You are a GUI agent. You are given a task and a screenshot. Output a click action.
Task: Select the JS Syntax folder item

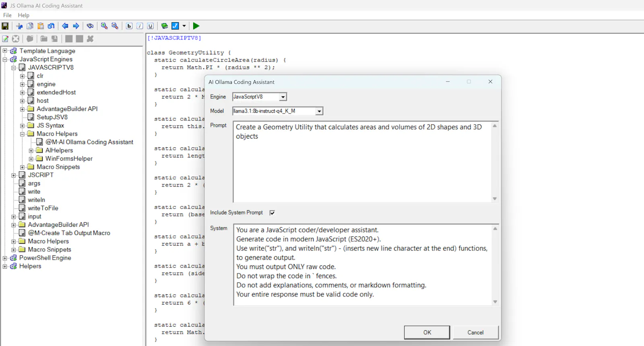pyautogui.click(x=50, y=126)
